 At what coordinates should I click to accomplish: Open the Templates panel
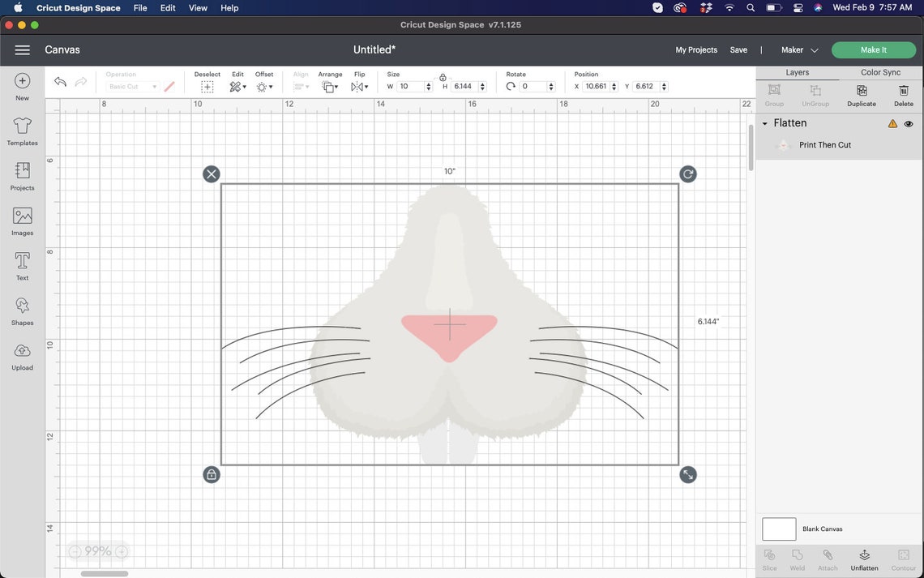[x=21, y=130]
